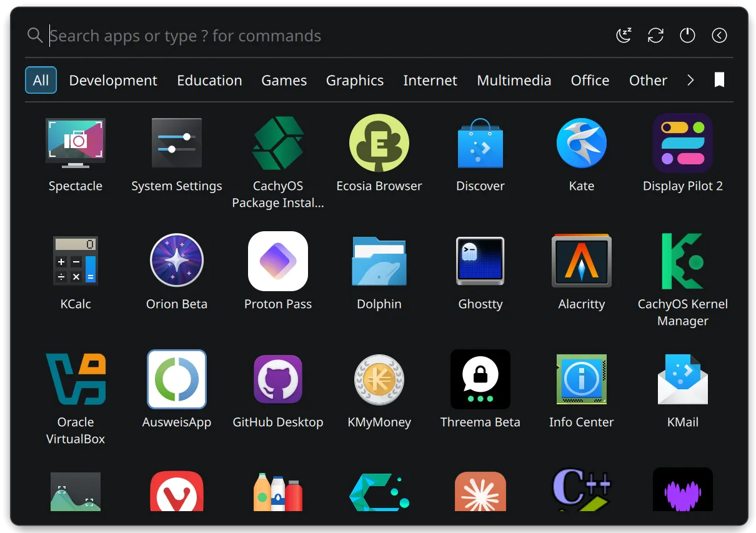Viewport: 756px width, 533px height.
Task: Switch to the Multimedia category
Action: [514, 80]
